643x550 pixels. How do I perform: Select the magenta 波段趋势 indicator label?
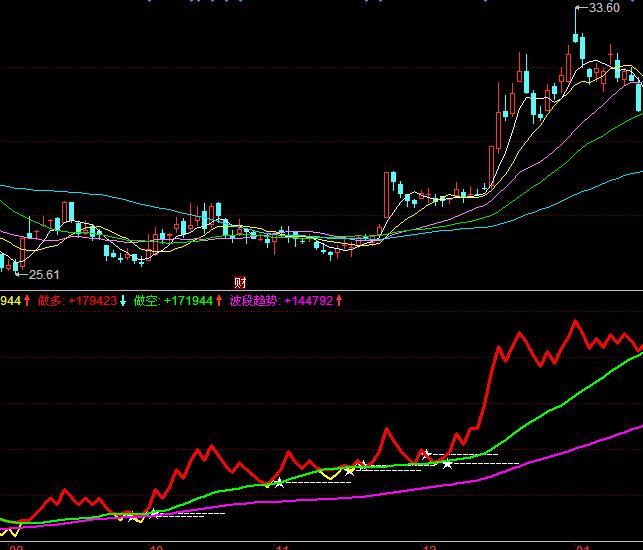click(x=255, y=300)
